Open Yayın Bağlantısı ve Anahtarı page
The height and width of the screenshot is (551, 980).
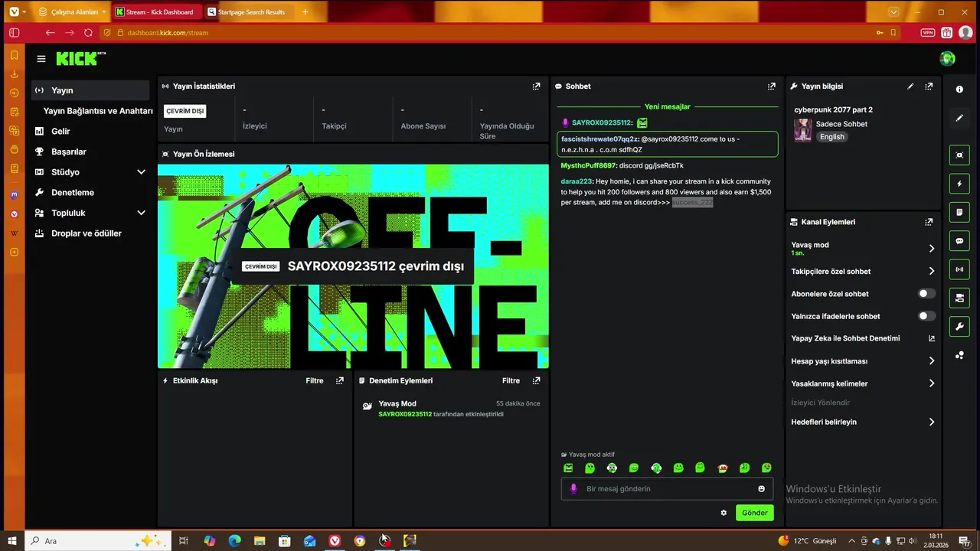(x=98, y=111)
